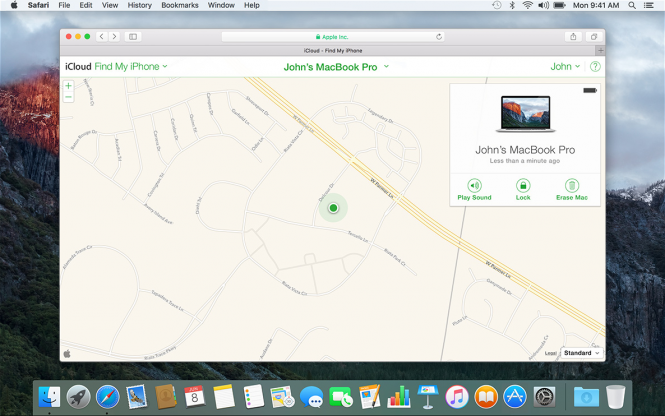
Task: Open the iCloud help question mark icon
Action: point(595,67)
